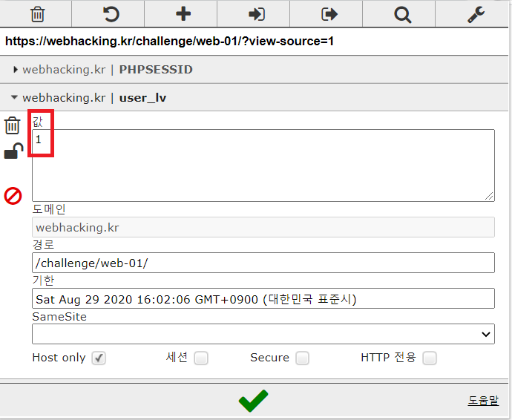The image size is (512, 420).
Task: Block user_lv cookie with red prohibited icon
Action: 13,196
